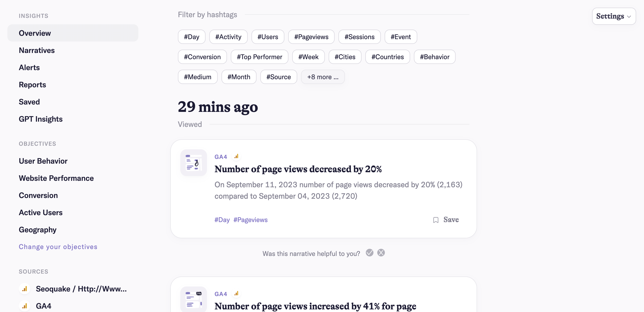644x312 pixels.
Task: Click Change your objectives link
Action: (x=58, y=247)
